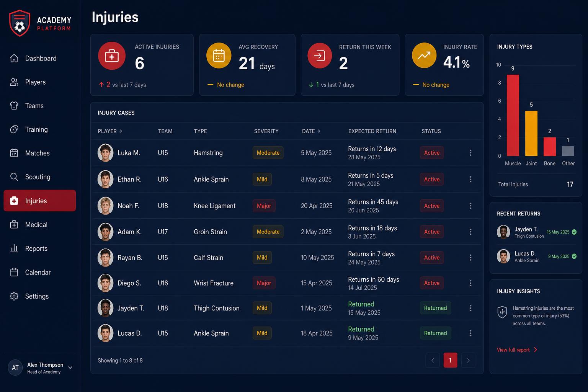Go to previous page of injury cases

coord(433,360)
